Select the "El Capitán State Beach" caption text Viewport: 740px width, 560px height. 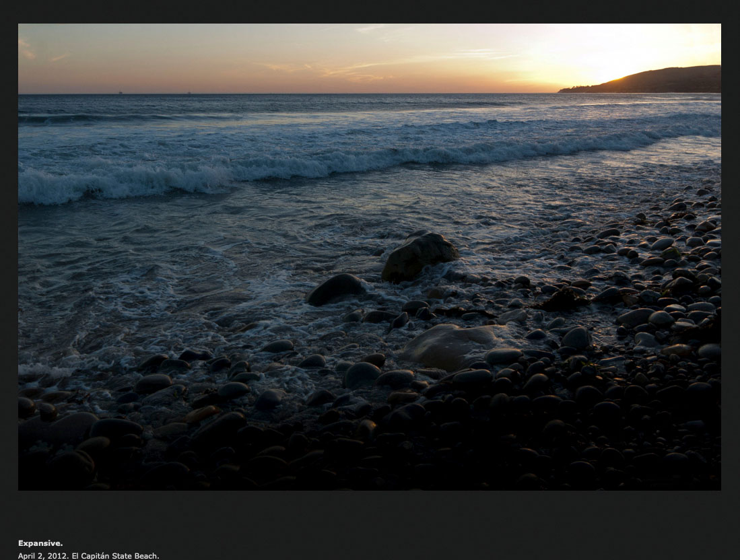point(115,556)
